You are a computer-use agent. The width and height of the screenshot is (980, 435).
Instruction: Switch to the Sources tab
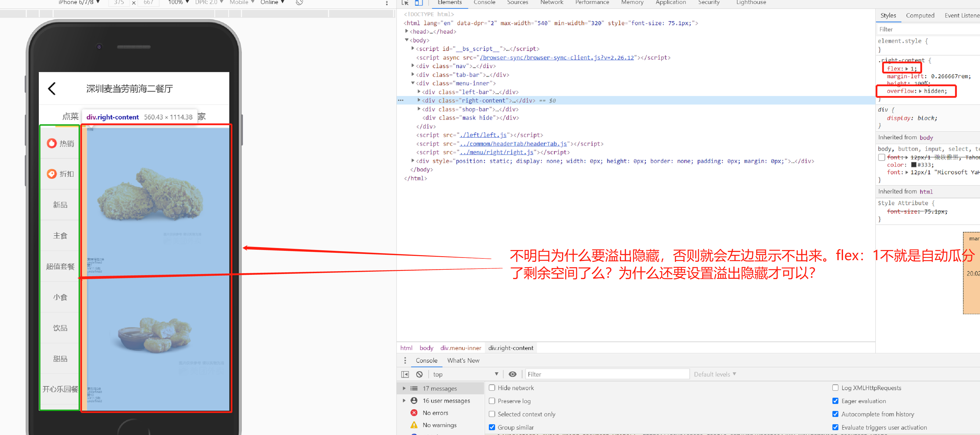click(517, 2)
